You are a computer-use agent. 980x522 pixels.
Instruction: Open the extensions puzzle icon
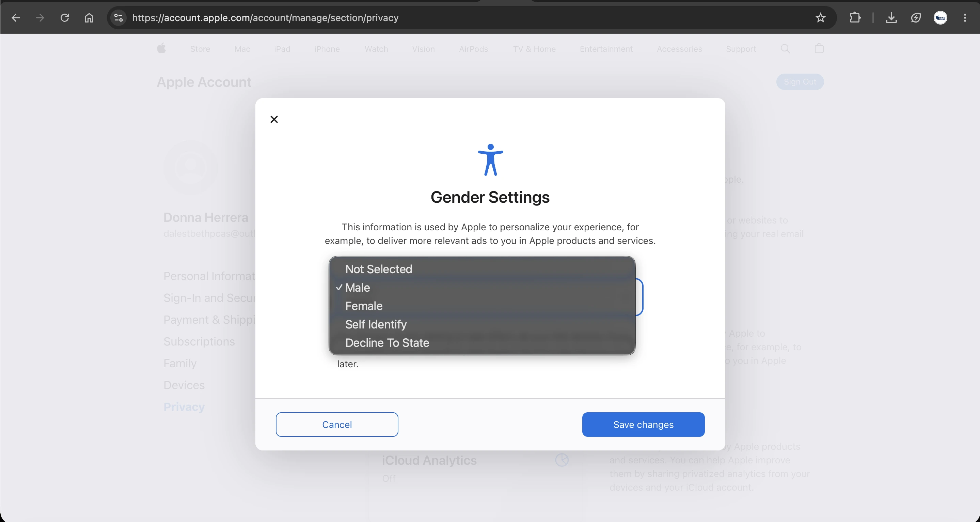(855, 17)
